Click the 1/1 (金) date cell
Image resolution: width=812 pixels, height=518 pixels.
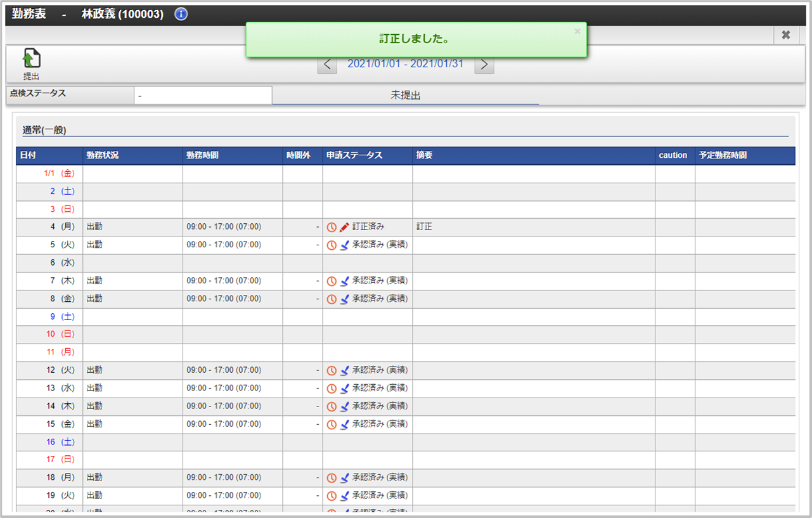click(59, 174)
